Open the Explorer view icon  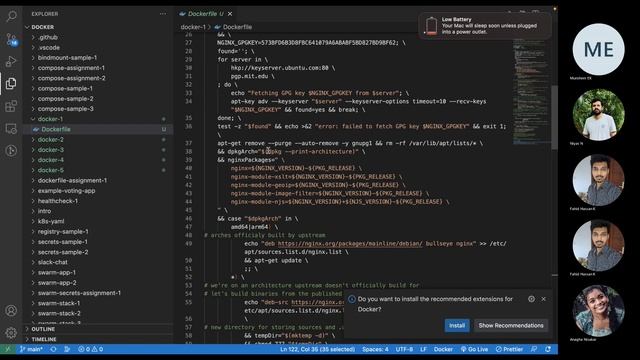tap(11, 84)
